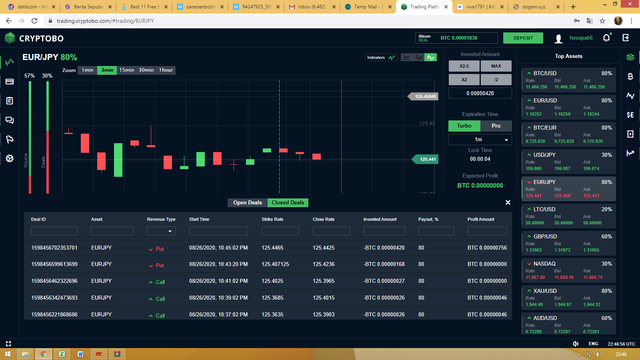Select the zigzag indices assets icon

coord(630,96)
